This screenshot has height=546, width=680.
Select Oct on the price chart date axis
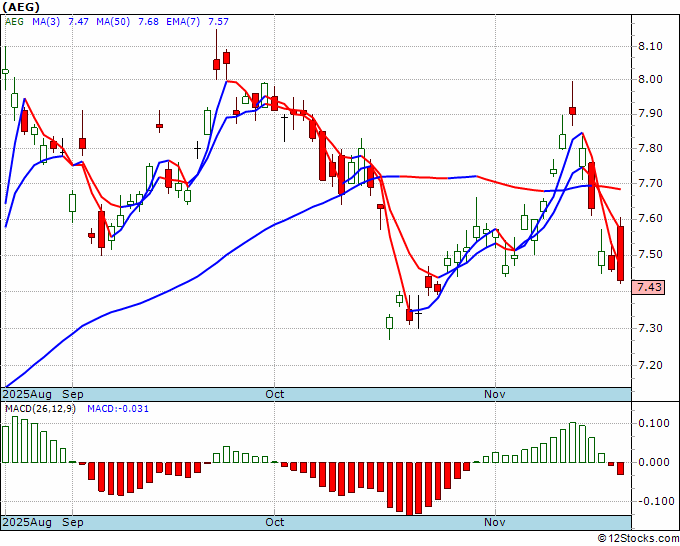click(x=275, y=394)
